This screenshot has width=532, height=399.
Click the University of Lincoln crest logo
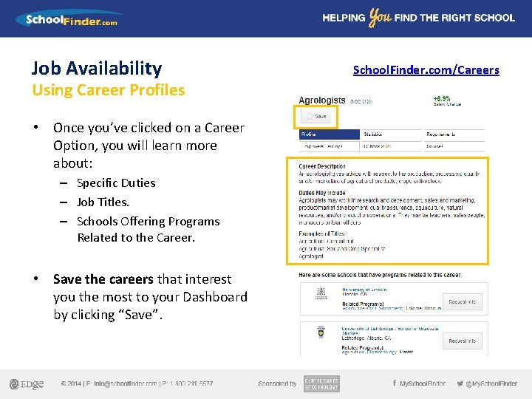(321, 293)
